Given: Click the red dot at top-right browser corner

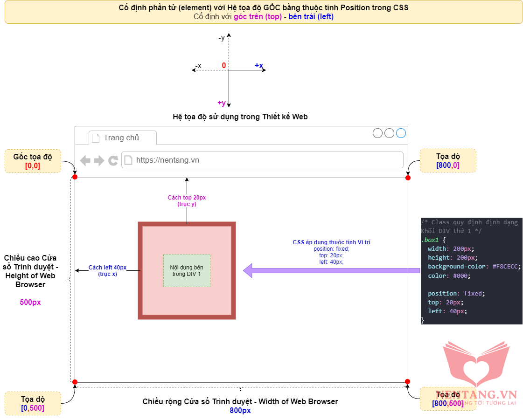Looking at the screenshot, I should click(x=408, y=178).
